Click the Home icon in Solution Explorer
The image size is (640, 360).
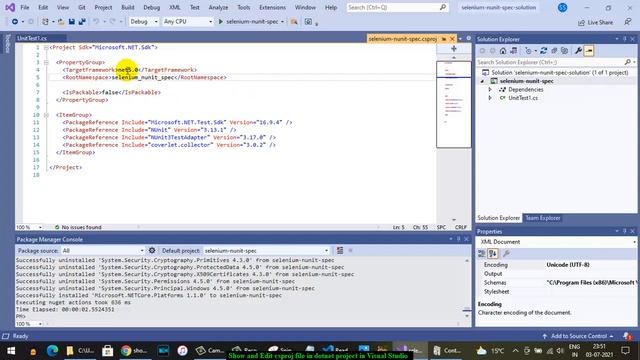point(503,51)
